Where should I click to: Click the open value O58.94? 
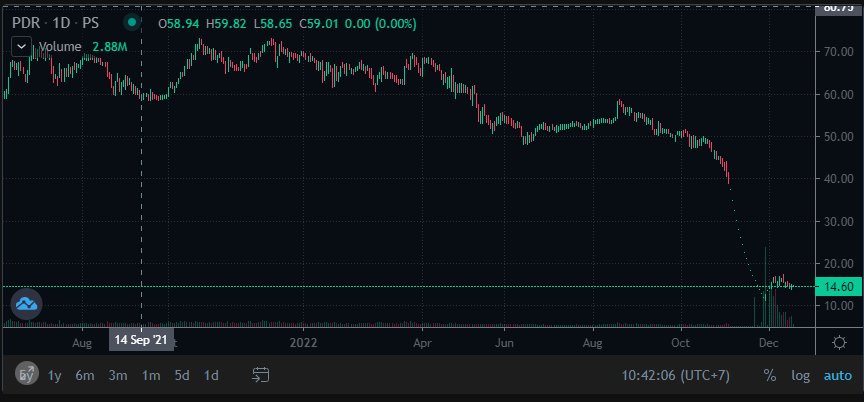179,24
